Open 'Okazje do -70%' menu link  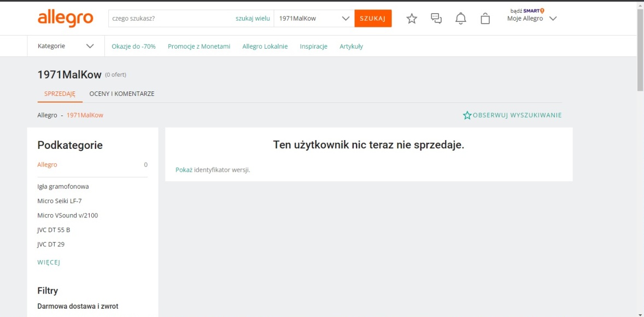(133, 47)
